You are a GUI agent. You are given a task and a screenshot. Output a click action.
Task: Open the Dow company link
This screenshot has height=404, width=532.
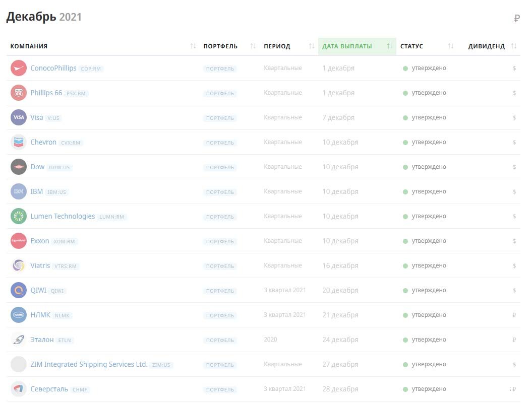pos(37,167)
